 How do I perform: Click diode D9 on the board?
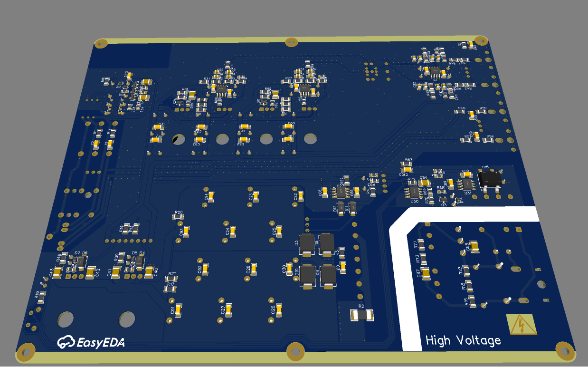[328, 276]
